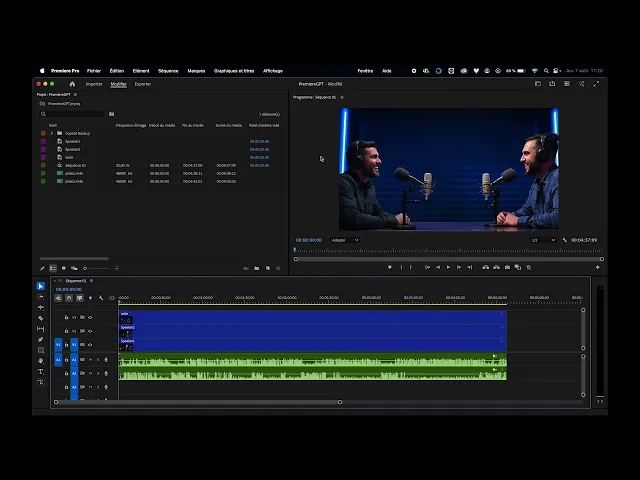Click Play in Program monitor
This screenshot has width=640, height=480.
(448, 267)
